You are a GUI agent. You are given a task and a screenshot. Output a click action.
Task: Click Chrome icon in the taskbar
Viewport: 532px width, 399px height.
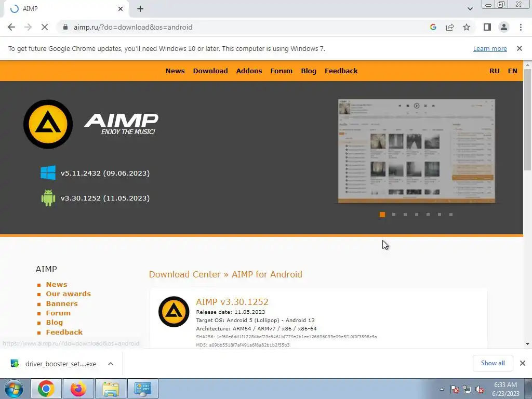pos(46,389)
